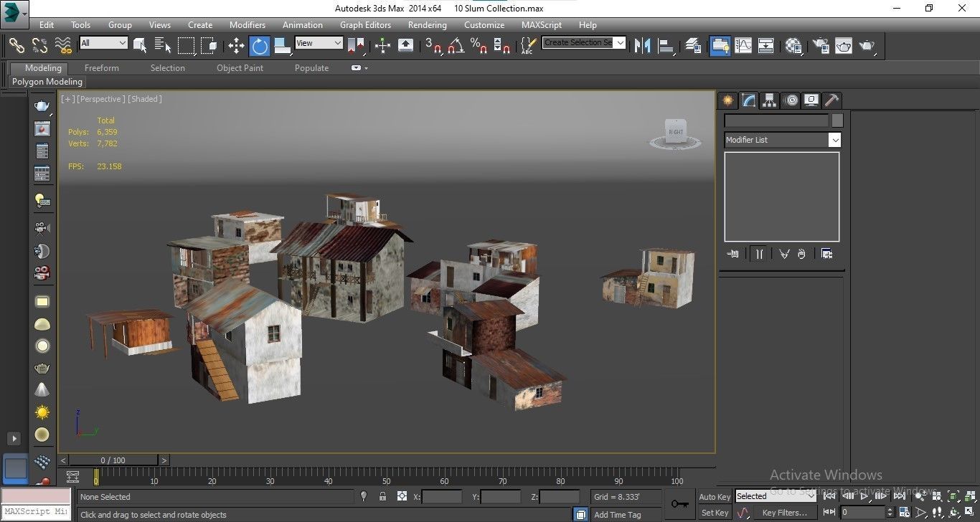Open the Modifier List dropdown
Viewport: 980px width, 522px height.
[782, 140]
